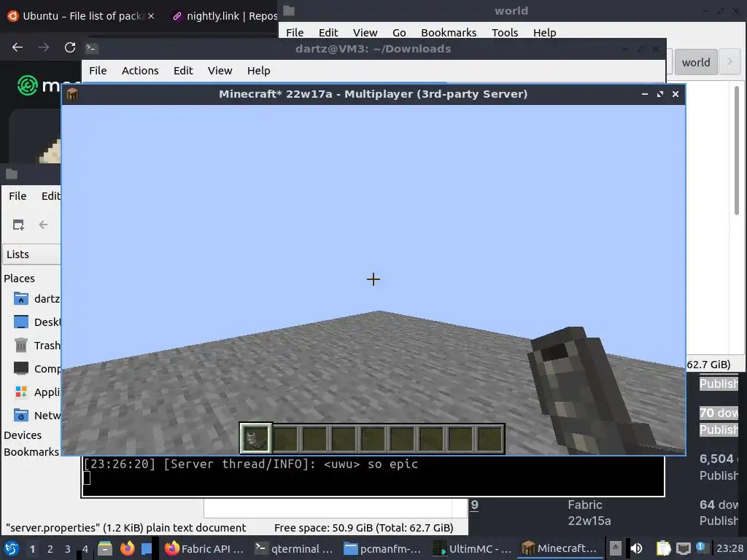Select Computer in the Places sidebar
The width and height of the screenshot is (747, 560).
(x=36, y=368)
